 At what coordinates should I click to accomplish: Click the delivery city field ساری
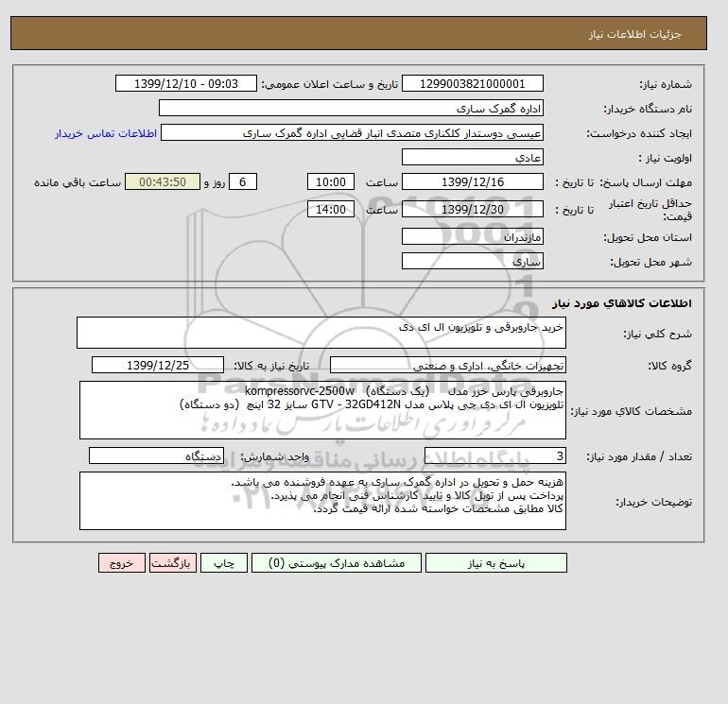pos(472,261)
